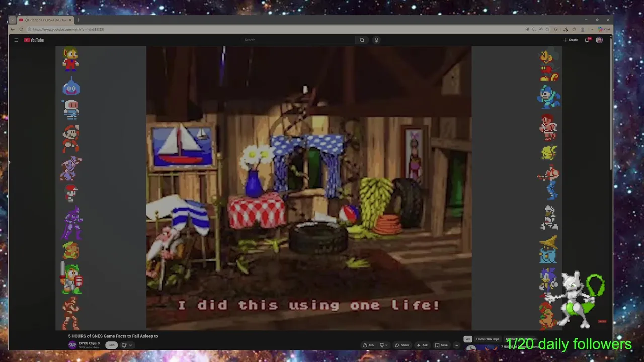Open the Copilot Chat button
This screenshot has height=362, width=644.
(604, 29)
